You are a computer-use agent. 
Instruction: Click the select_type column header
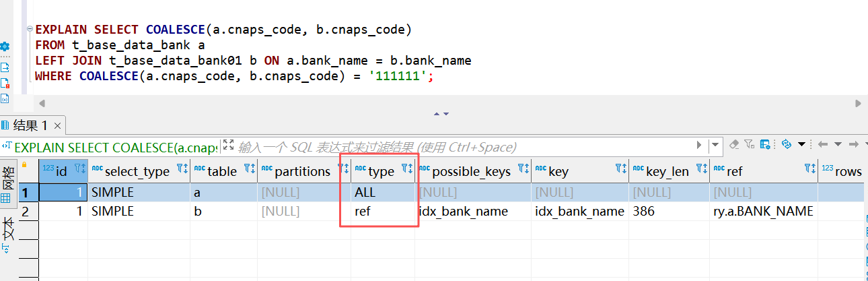pos(137,171)
